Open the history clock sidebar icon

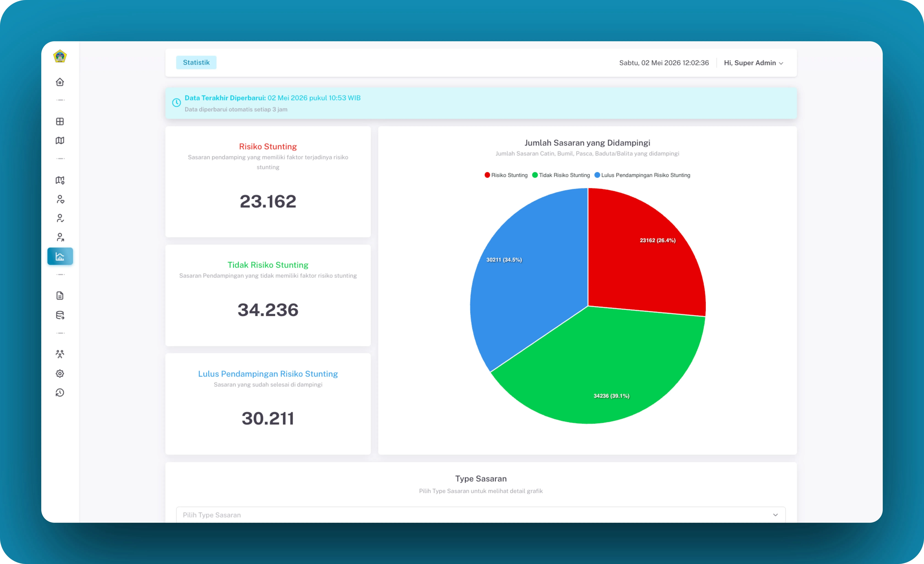pyautogui.click(x=60, y=393)
